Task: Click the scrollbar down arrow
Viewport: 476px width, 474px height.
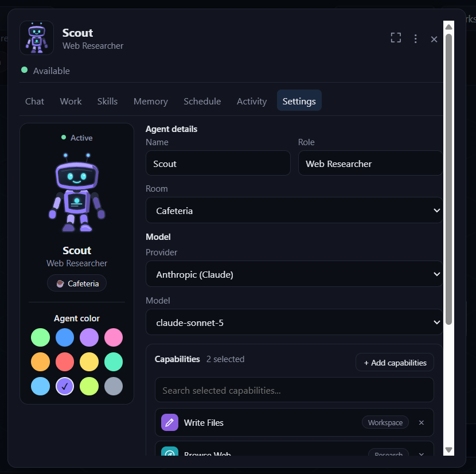Action: (x=448, y=449)
